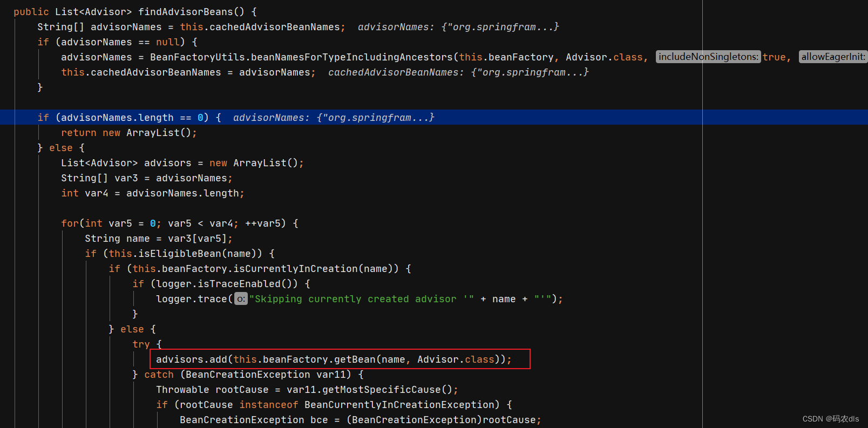Click the Advisor.class argument on the BeanFactoryUtils line
The image size is (868, 428).
tap(604, 57)
